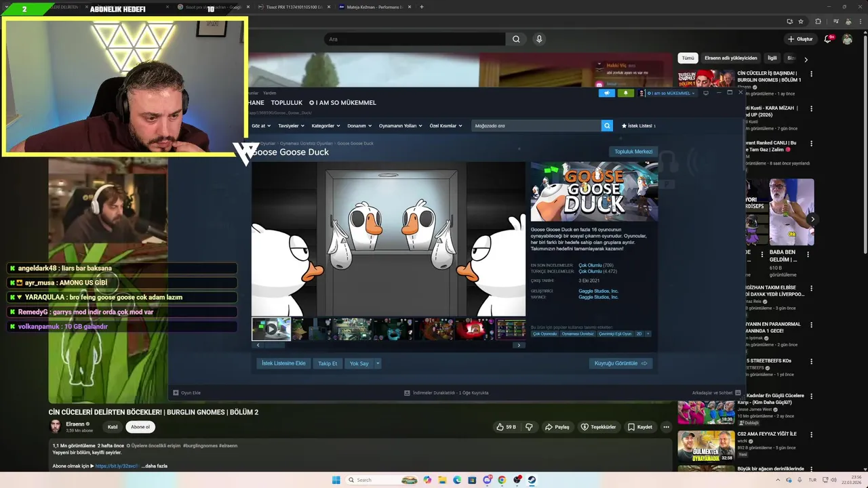The height and width of the screenshot is (488, 868).
Task: Click Steam store search magnifier button
Action: (x=607, y=125)
